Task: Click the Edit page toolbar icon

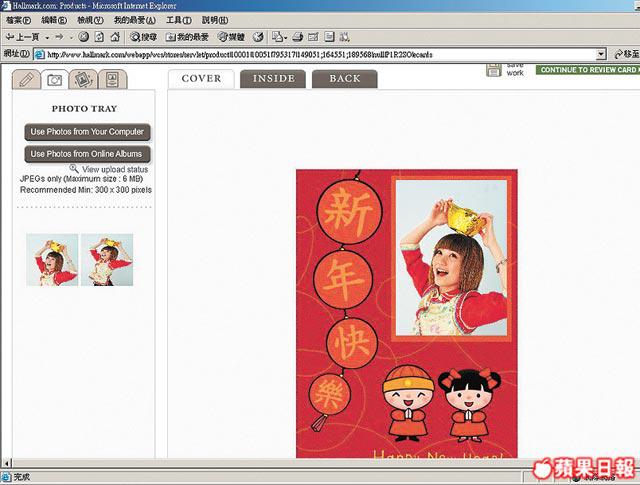Action: 313,37
